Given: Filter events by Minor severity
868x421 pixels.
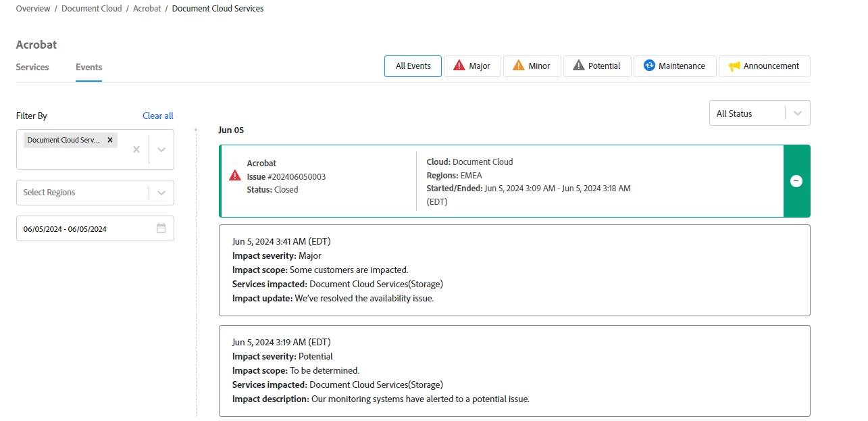Looking at the screenshot, I should click(532, 66).
